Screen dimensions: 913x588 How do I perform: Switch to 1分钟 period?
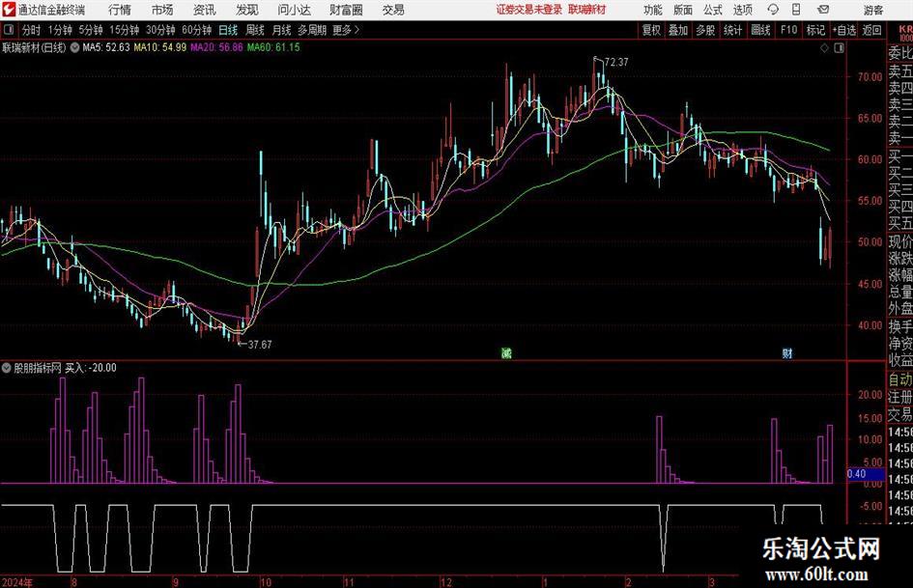[60, 30]
